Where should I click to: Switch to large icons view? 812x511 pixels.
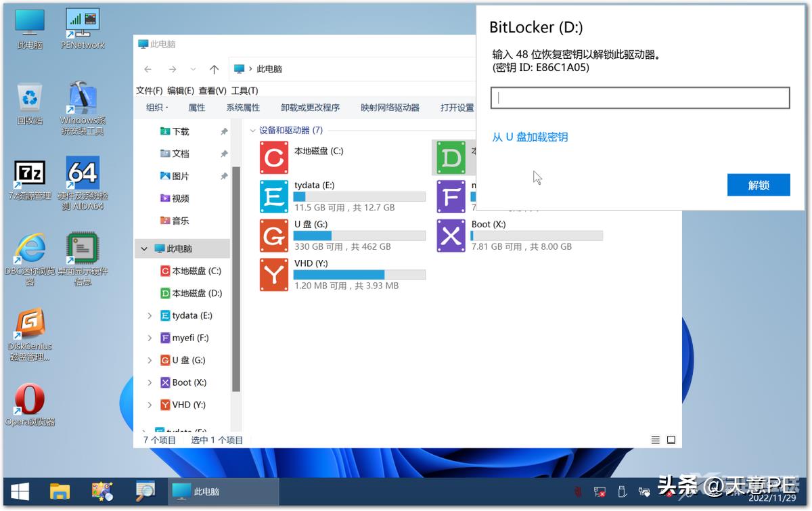(671, 440)
